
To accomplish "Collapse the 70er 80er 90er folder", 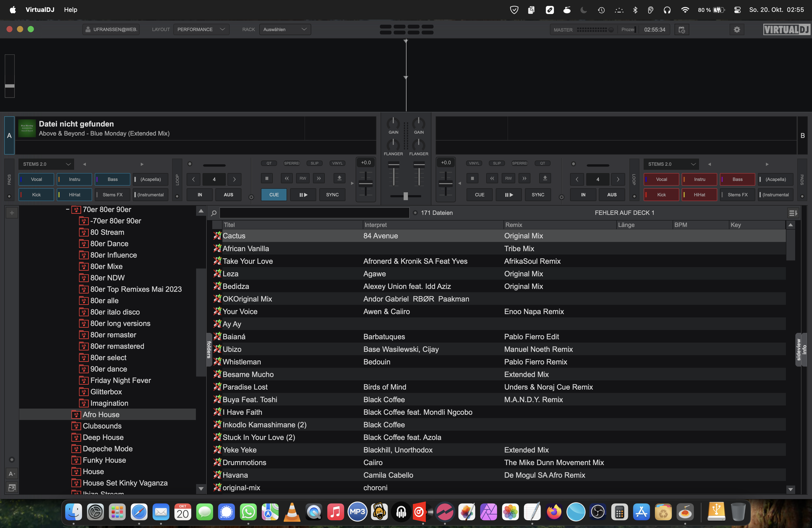I will pyautogui.click(x=68, y=209).
